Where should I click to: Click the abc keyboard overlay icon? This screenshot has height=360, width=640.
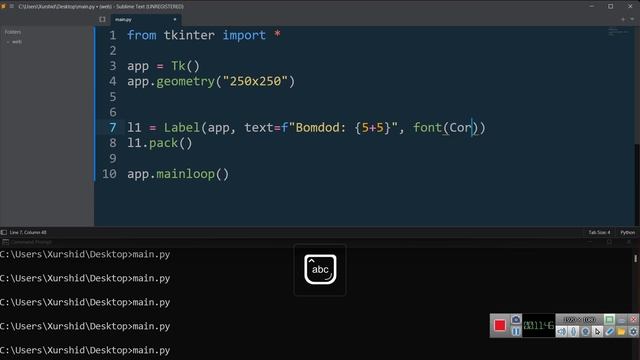320,269
